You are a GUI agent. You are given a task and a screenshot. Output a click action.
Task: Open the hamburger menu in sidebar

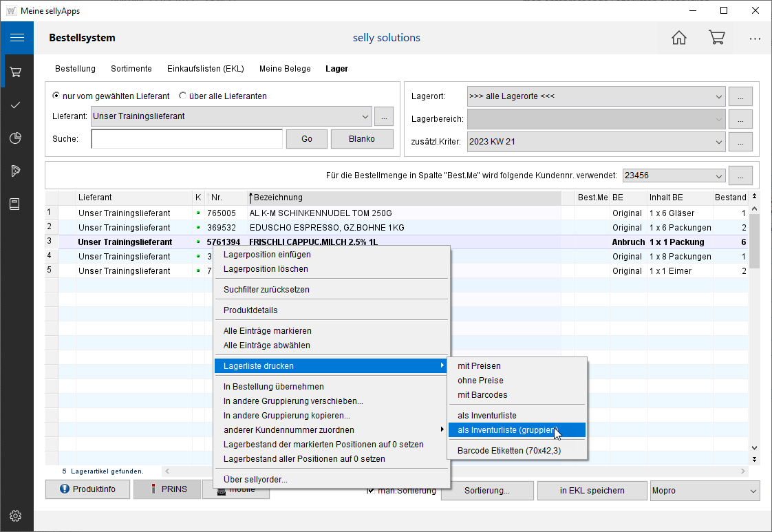(17, 38)
